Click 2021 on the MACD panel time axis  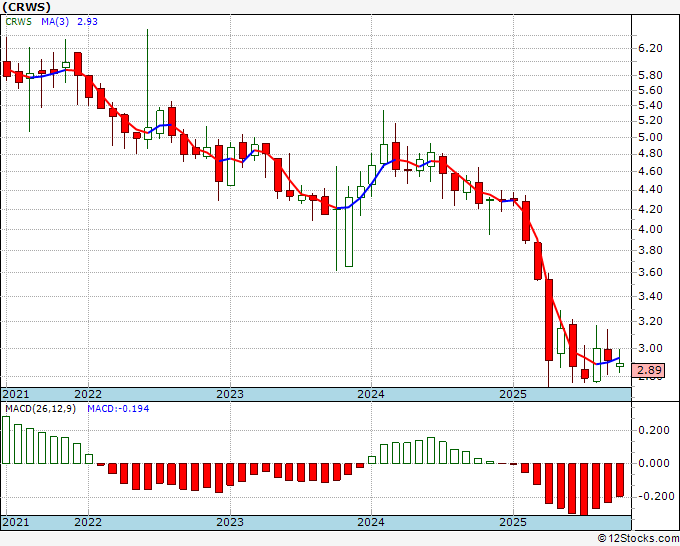click(x=16, y=522)
